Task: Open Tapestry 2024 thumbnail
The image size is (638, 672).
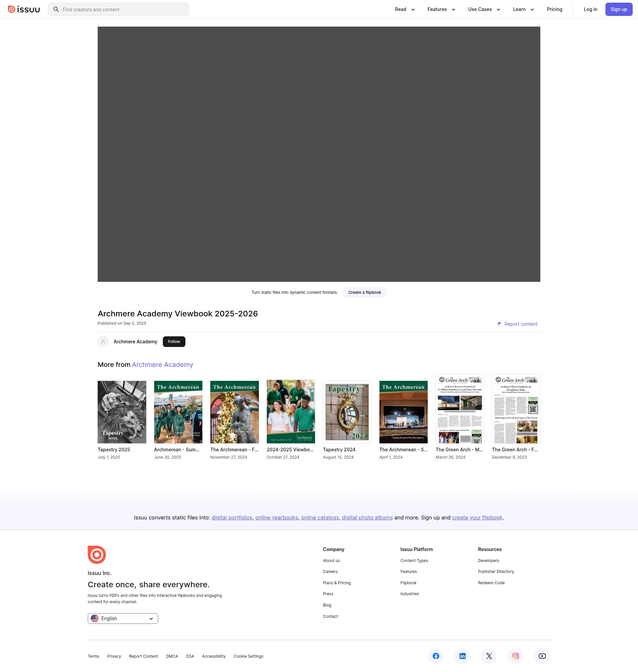Action: point(347,412)
